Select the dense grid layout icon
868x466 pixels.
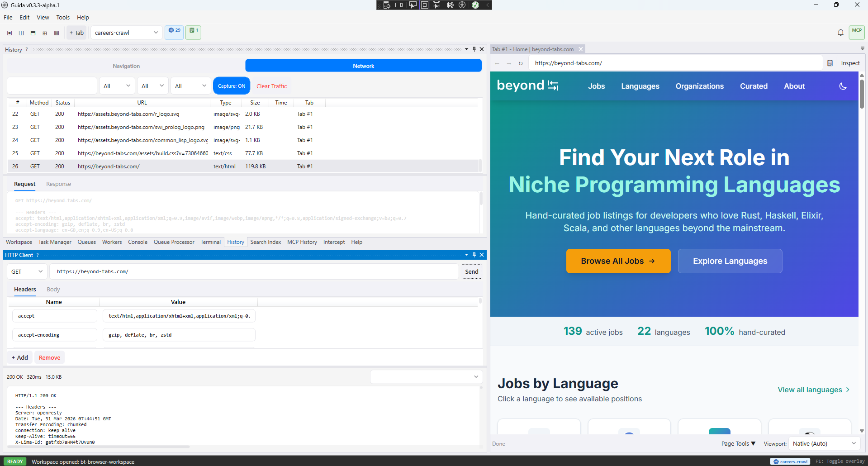57,33
